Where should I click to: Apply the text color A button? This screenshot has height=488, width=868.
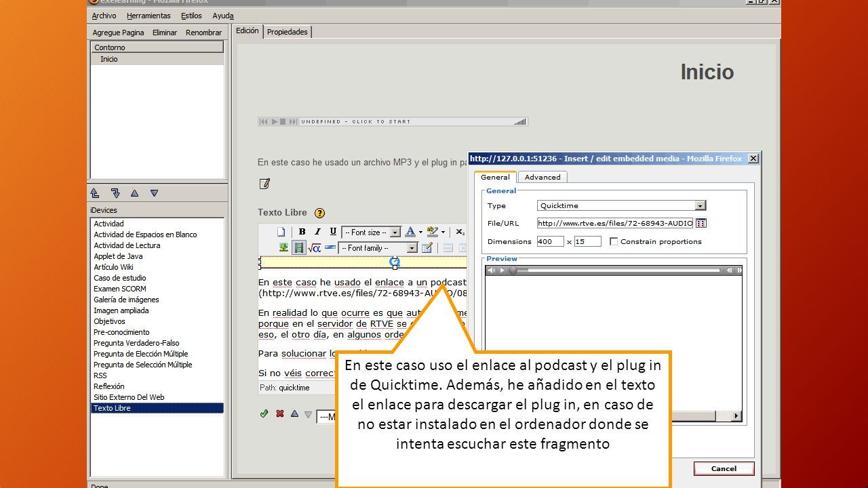pos(410,232)
